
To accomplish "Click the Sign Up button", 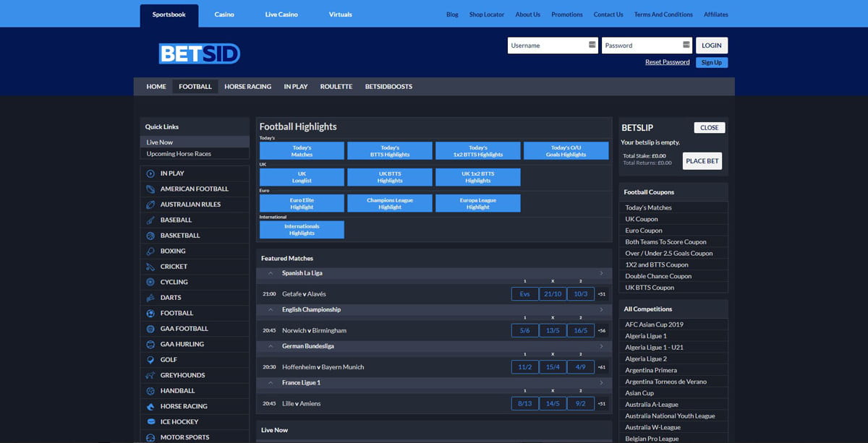I will [x=712, y=62].
